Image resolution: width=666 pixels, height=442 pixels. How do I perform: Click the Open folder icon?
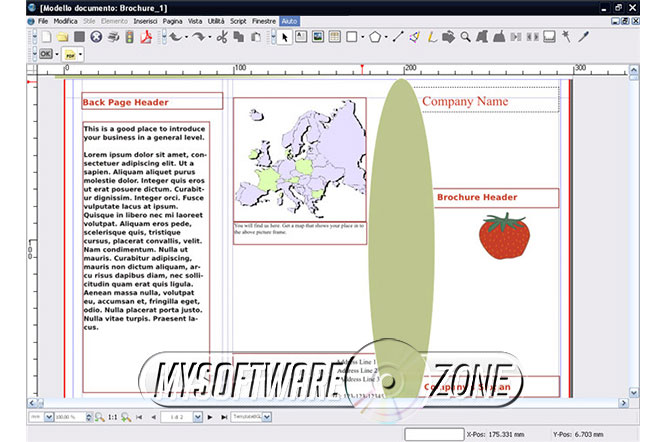(x=62, y=37)
